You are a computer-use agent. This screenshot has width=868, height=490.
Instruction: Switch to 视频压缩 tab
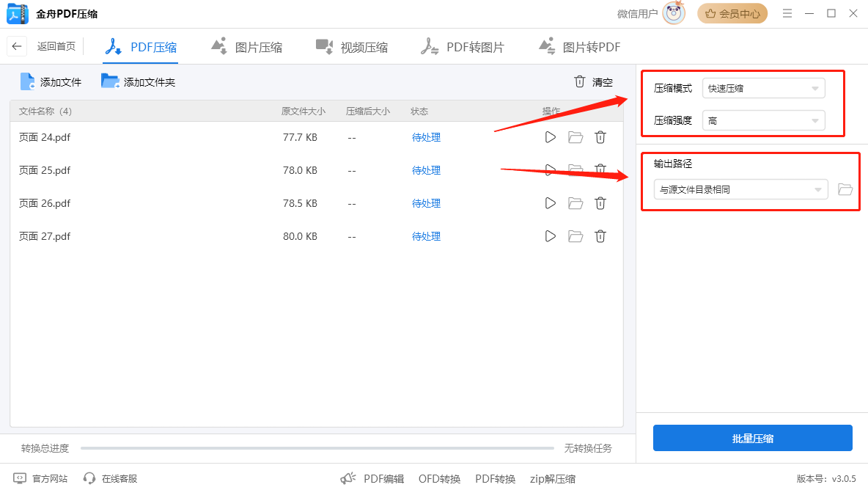coord(352,47)
